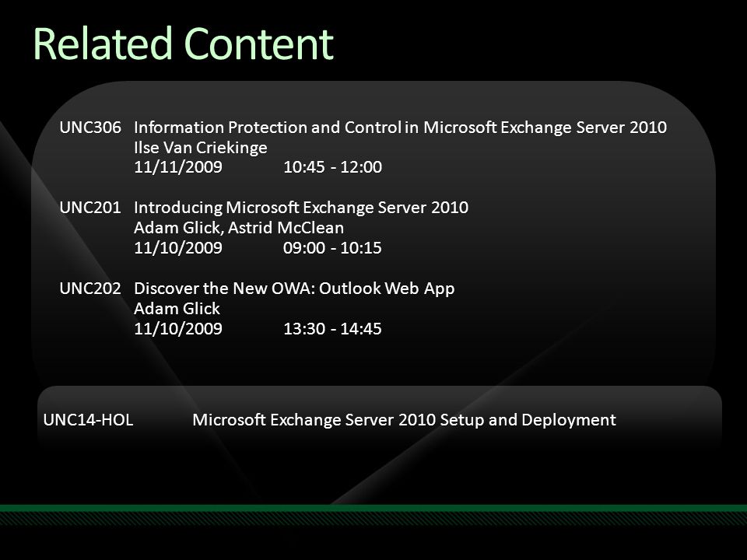This screenshot has width=747, height=560.
Task: Open Discover the New OWA session title
Action: click(294, 289)
